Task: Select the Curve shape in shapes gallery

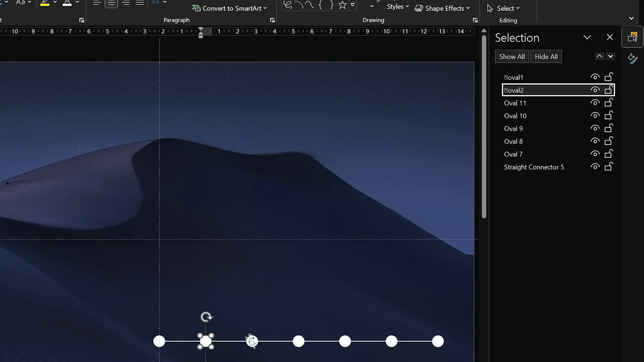Action: pyautogui.click(x=309, y=5)
